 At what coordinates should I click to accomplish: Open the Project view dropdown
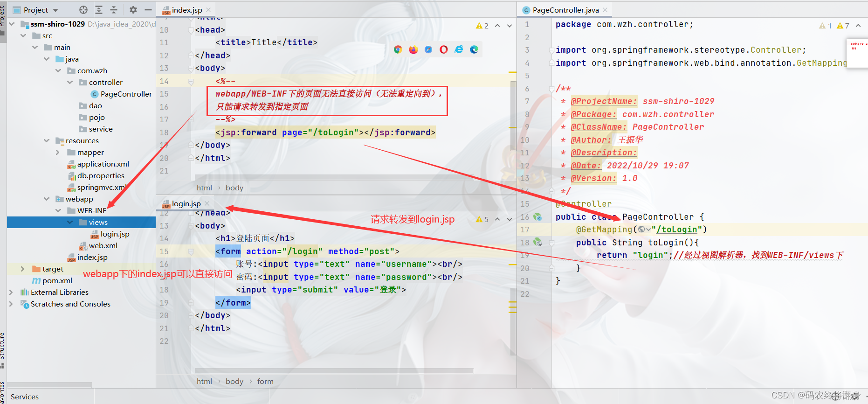pyautogui.click(x=56, y=10)
